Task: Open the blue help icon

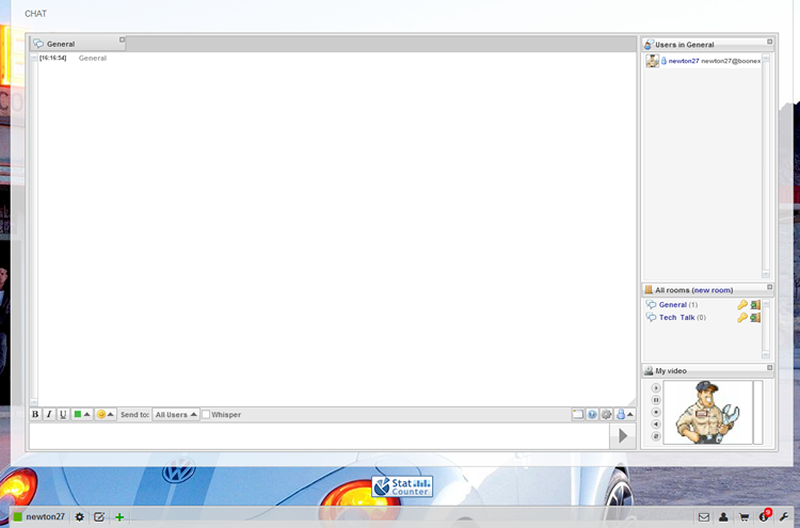Action: (x=592, y=414)
